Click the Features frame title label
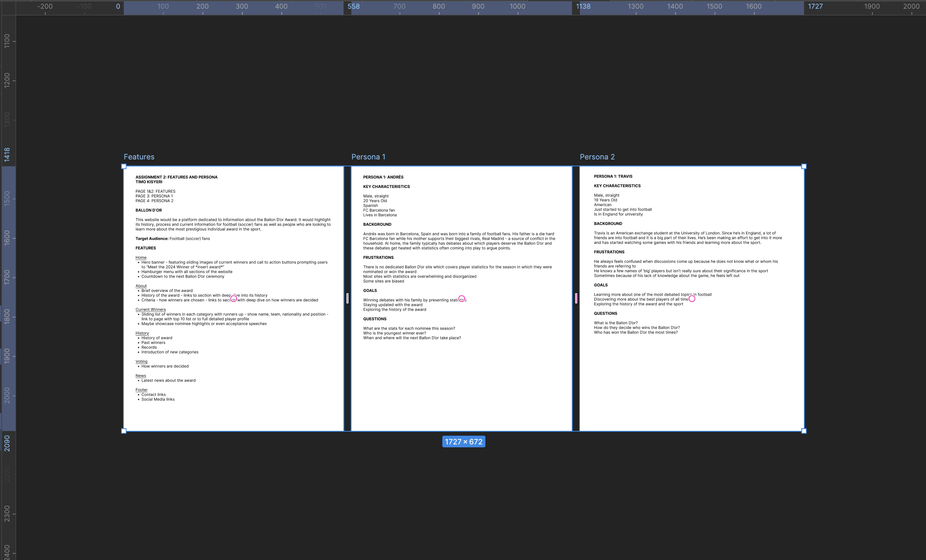The image size is (926, 560). [x=139, y=157]
